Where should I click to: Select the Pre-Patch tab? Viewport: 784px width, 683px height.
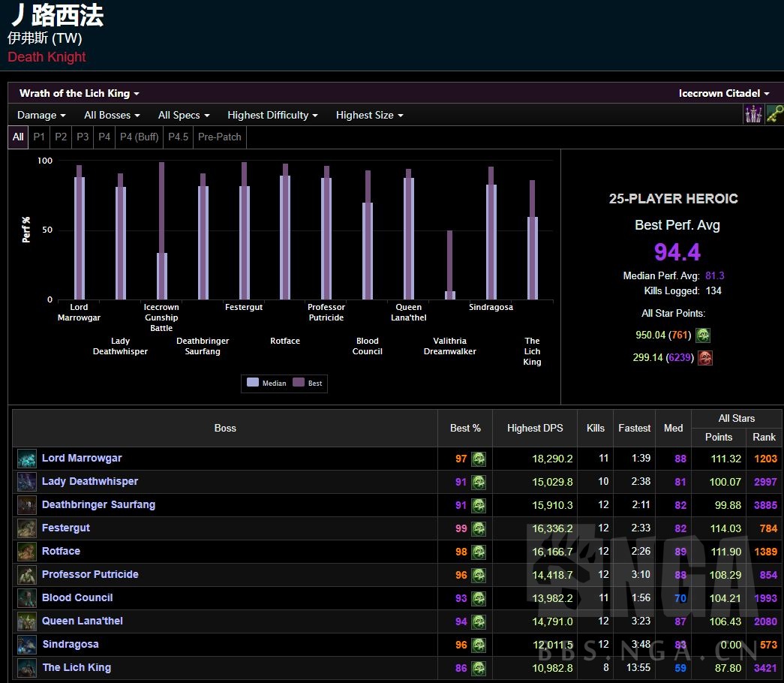(219, 137)
